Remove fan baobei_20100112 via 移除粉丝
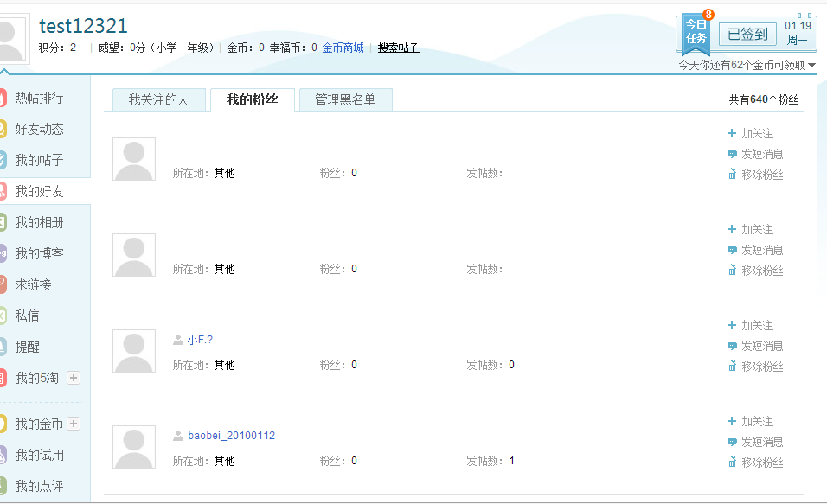Image resolution: width=827 pixels, height=504 pixels. point(755,463)
